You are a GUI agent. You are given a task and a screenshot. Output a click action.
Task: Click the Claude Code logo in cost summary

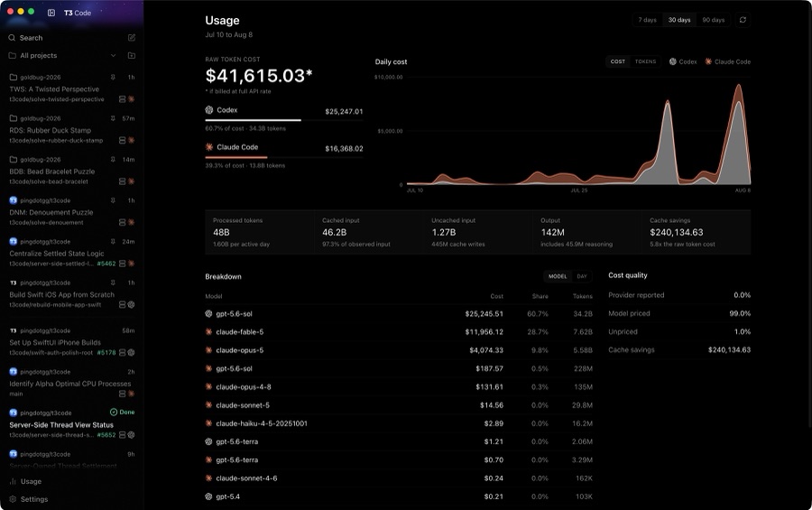(209, 147)
